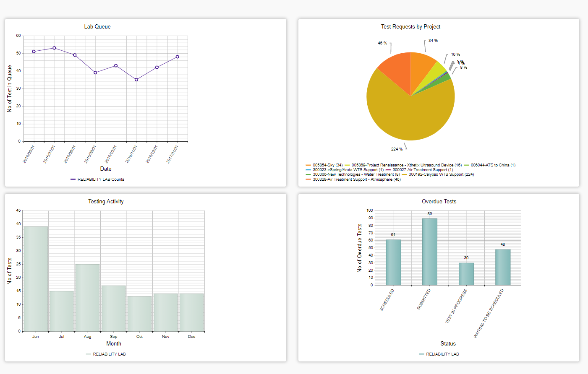Click the Aug bar in Testing Activity
This screenshot has width=588, height=374.
pos(87,298)
